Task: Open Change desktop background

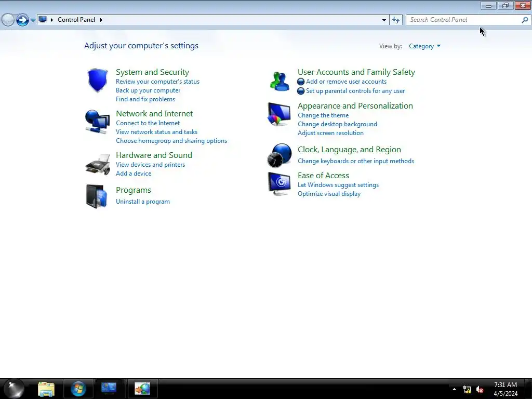Action: [x=337, y=124]
